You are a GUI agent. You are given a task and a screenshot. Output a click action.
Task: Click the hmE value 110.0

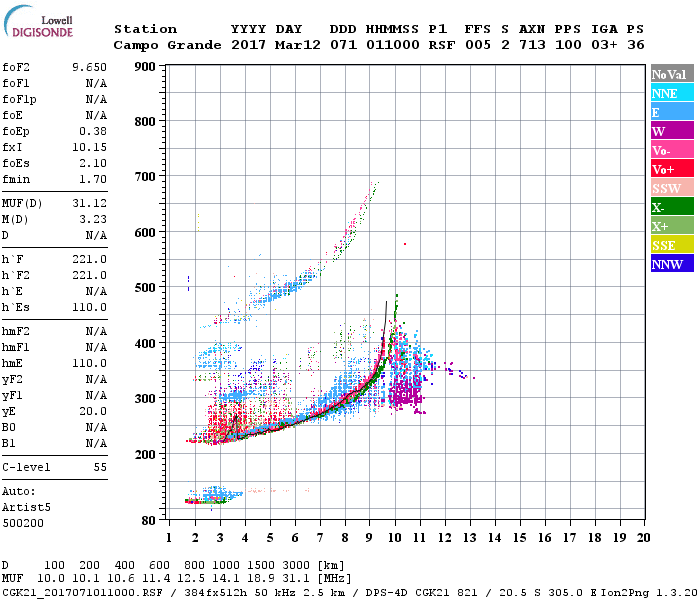coord(89,363)
